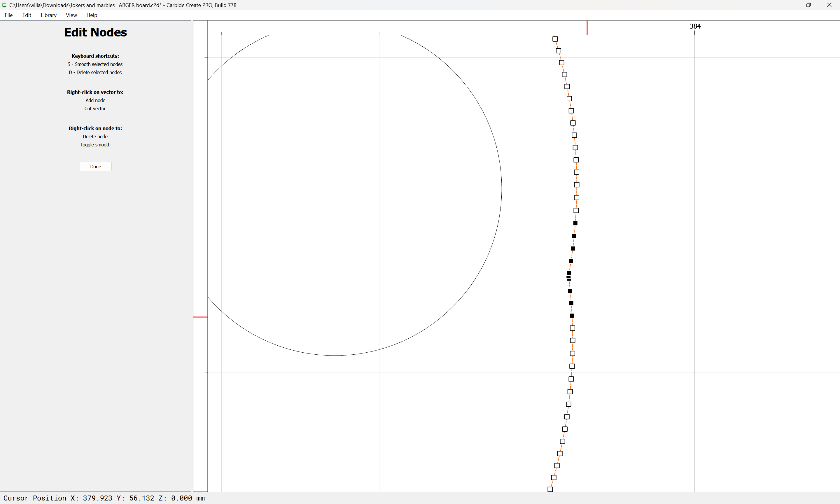Select the topmost node on the orange vector
840x504 pixels.
click(555, 39)
